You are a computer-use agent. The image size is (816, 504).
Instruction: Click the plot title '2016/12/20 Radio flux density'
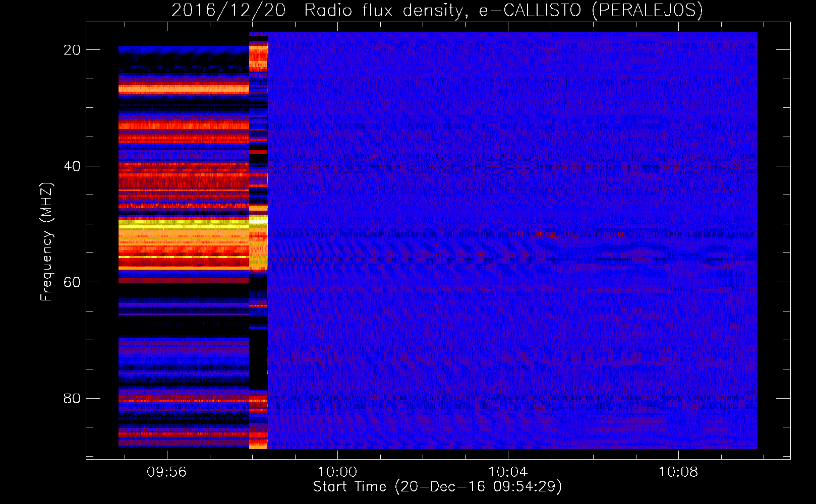(437, 10)
